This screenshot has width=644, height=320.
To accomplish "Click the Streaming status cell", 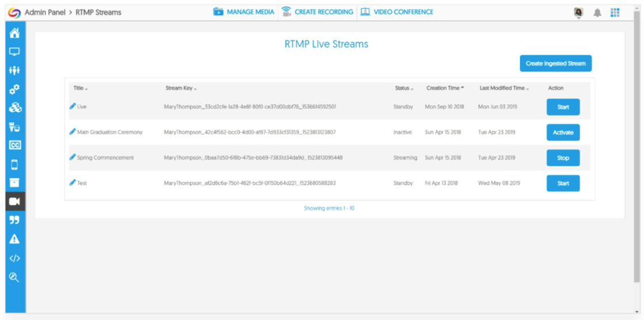I will coord(405,158).
